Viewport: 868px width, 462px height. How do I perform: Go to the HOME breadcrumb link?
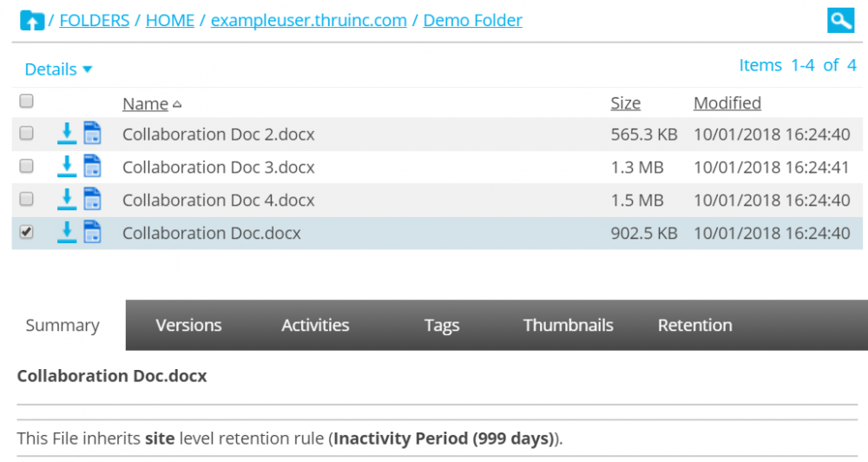(170, 20)
